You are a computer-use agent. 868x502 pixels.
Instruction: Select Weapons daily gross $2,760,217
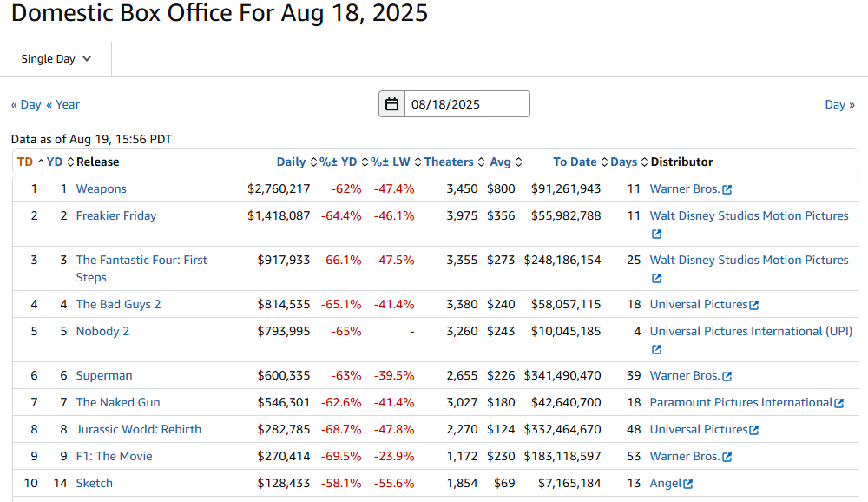(279, 189)
